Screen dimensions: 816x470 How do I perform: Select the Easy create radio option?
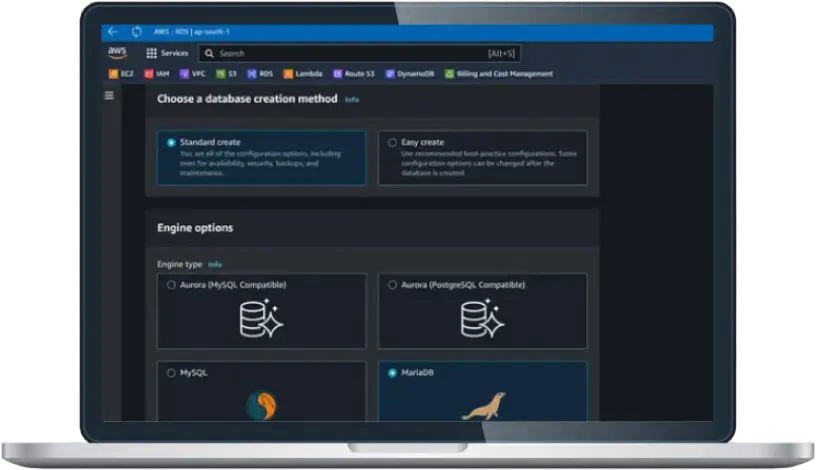(x=392, y=142)
